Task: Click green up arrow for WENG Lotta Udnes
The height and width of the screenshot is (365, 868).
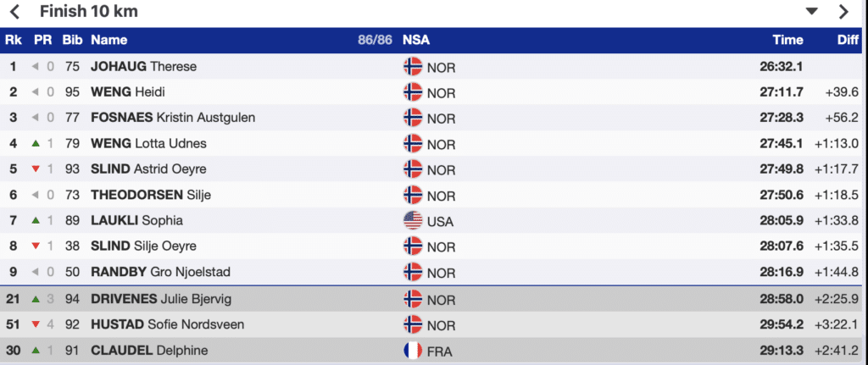Action: [x=36, y=143]
